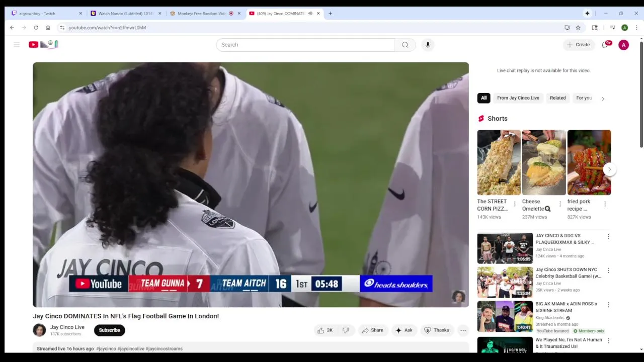Click the Jay Cinco Live channel avatar

39,330
